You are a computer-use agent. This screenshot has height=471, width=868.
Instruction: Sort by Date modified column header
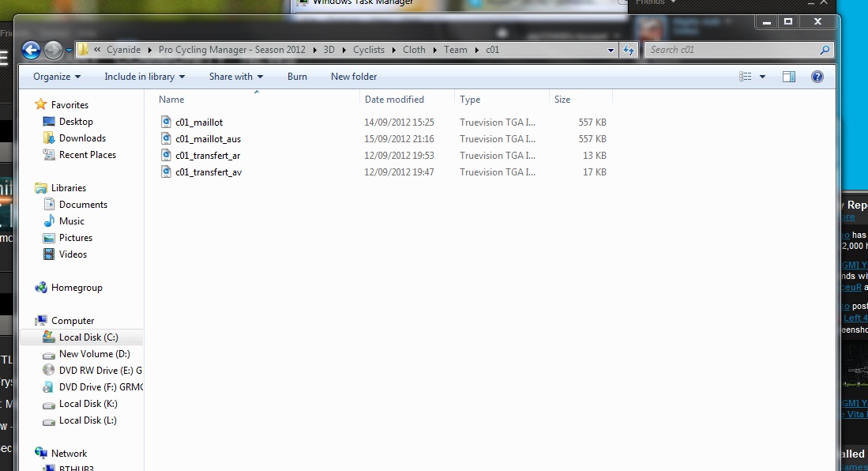click(x=394, y=100)
